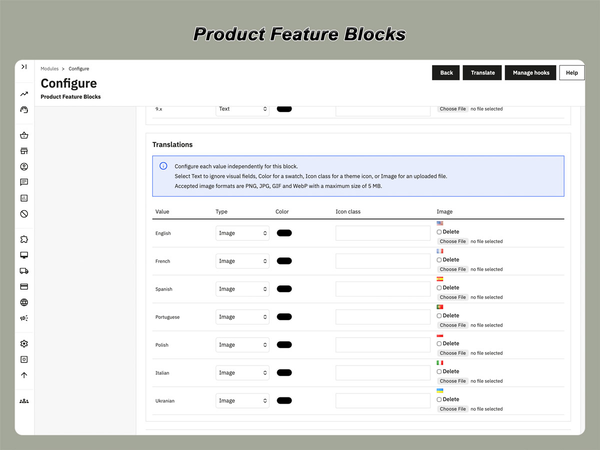Open the Text type dropdown in 9.x row

pos(242,109)
